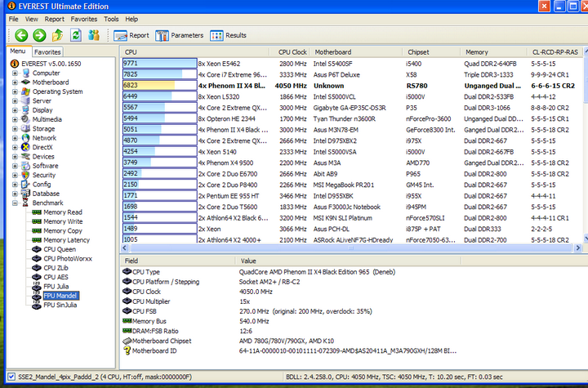Select the Devices tree icon
The width and height of the screenshot is (588, 388).
tap(25, 157)
